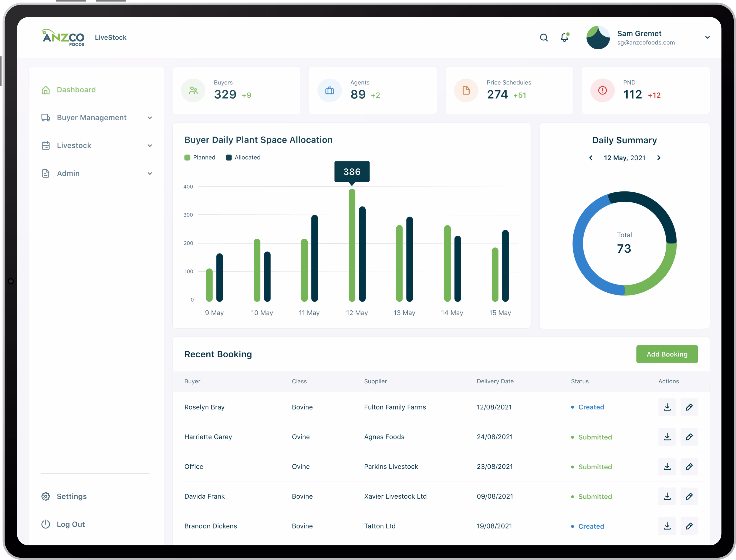Open the Livestock section from the sidebar
The height and width of the screenshot is (560, 736).
[74, 145]
